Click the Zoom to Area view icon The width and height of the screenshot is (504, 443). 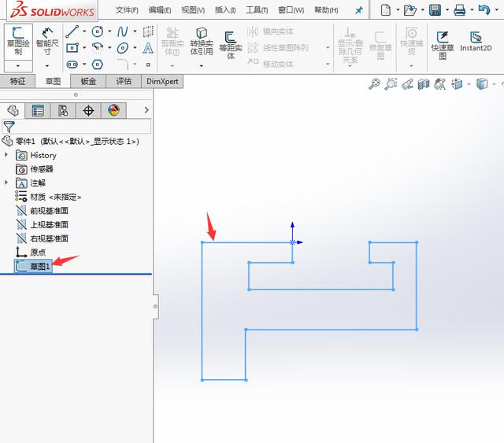pyautogui.click(x=391, y=84)
